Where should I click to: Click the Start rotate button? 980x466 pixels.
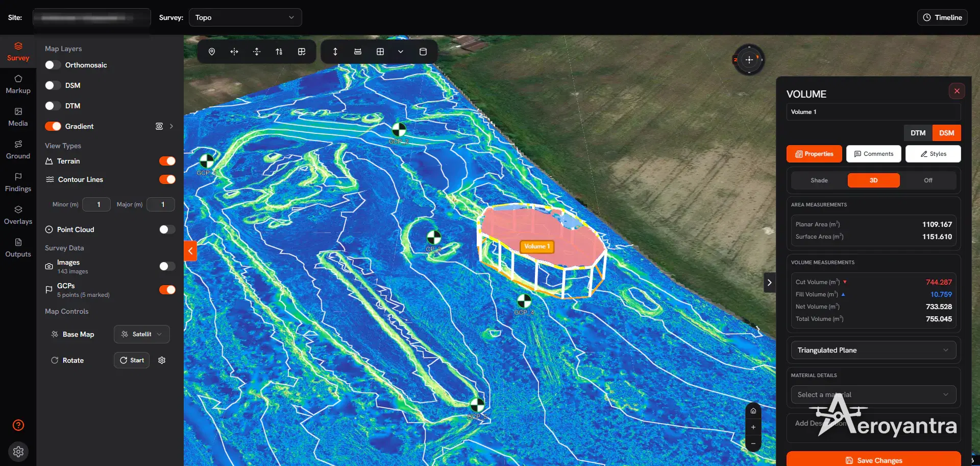click(132, 360)
